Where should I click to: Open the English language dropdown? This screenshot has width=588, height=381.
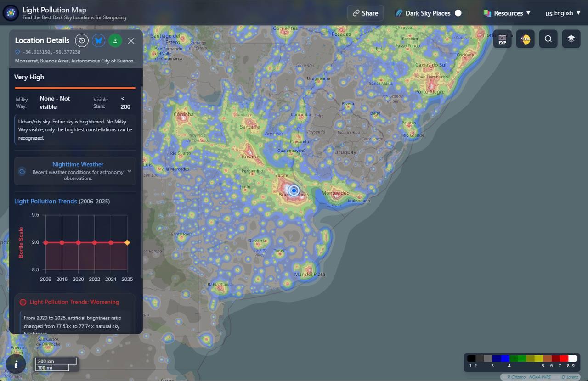pos(562,13)
